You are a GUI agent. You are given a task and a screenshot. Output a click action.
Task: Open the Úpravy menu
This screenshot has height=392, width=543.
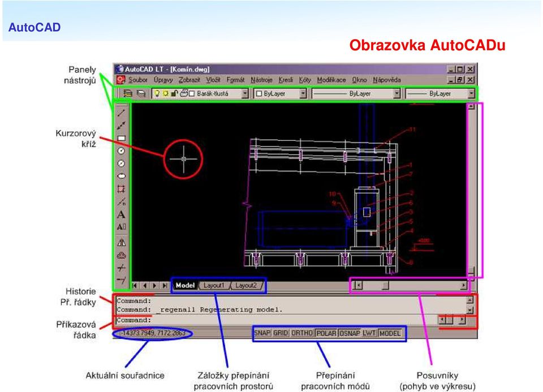tap(163, 80)
